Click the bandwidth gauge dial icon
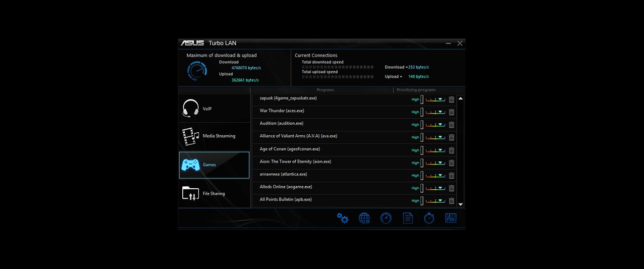This screenshot has width=644, height=269. click(197, 71)
